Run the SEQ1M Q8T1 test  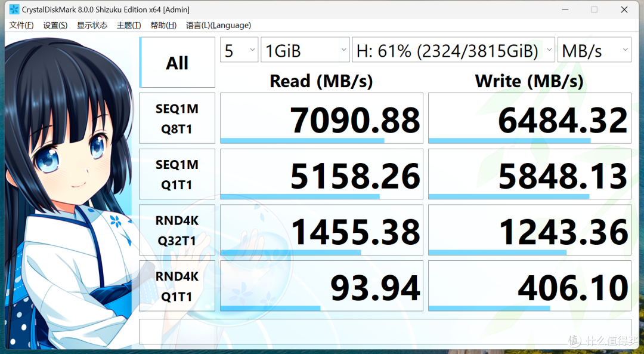coord(177,118)
